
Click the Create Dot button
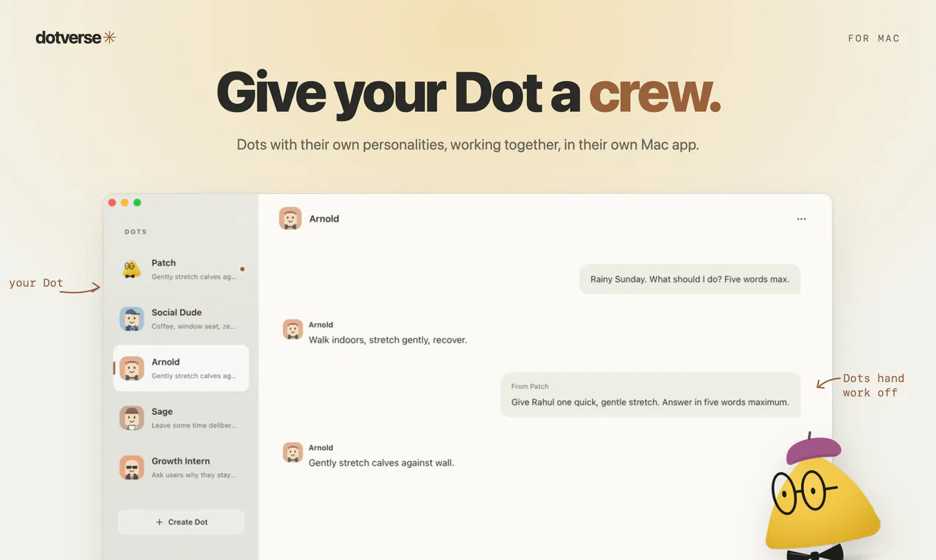[x=181, y=522]
